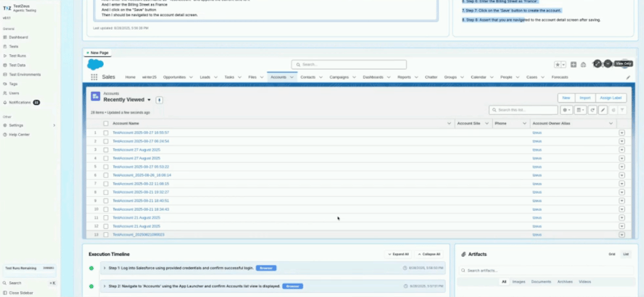
Task: Select the Videos artifacts tab
Action: [x=585, y=282]
